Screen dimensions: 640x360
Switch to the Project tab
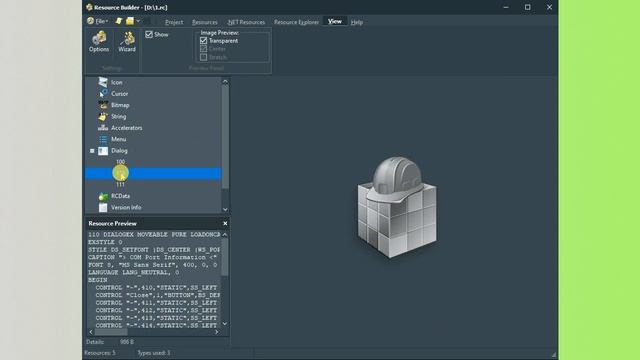click(174, 22)
